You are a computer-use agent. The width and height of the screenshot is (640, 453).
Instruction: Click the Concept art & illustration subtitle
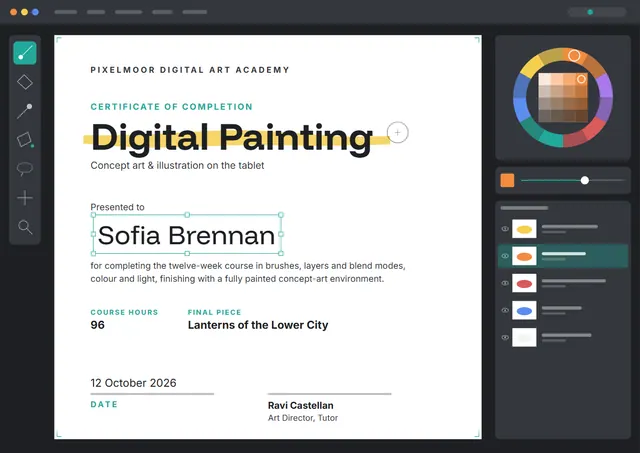(x=177, y=165)
